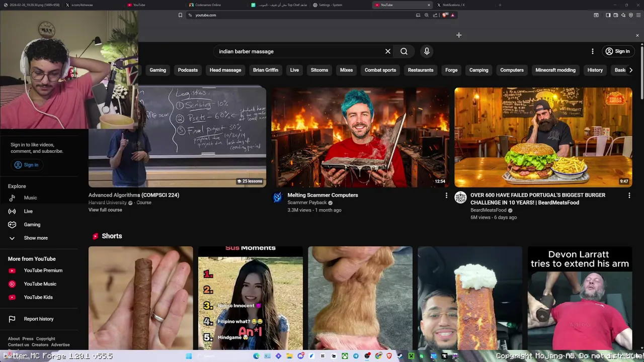Click the magnifier search button
Screen dimensions: 644x362
coord(404,51)
